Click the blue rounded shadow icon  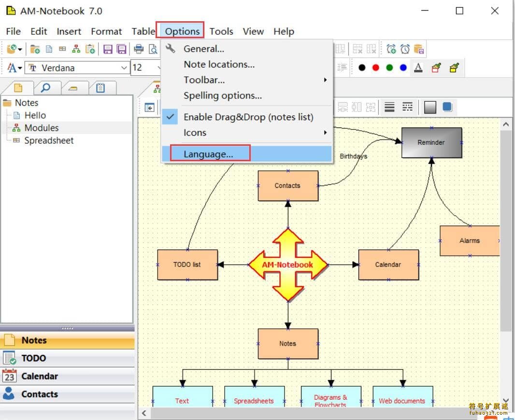click(447, 107)
